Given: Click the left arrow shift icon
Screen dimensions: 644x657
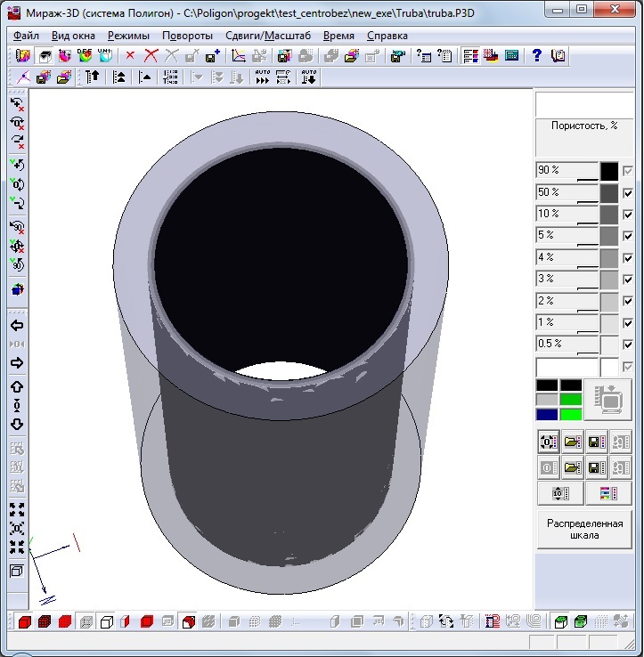Looking at the screenshot, I should point(17,326).
